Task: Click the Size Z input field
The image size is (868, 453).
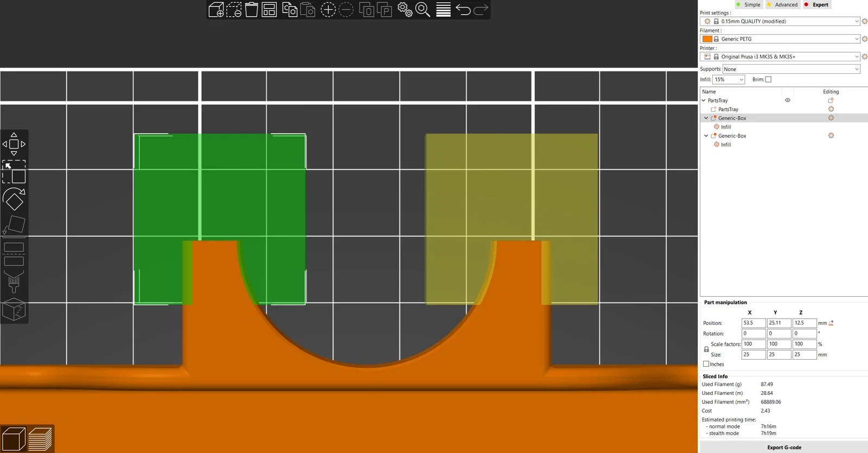Action: click(805, 354)
